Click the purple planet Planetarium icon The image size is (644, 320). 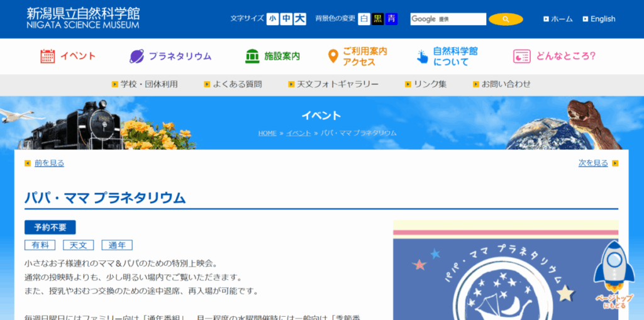(136, 57)
